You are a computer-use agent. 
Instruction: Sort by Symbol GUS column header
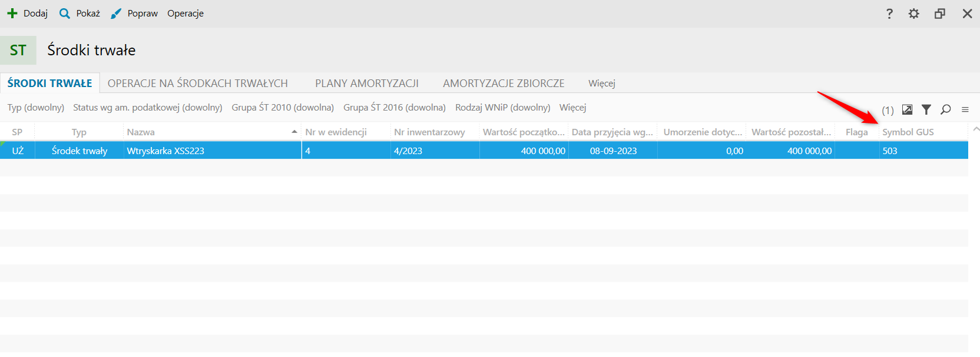coord(923,132)
